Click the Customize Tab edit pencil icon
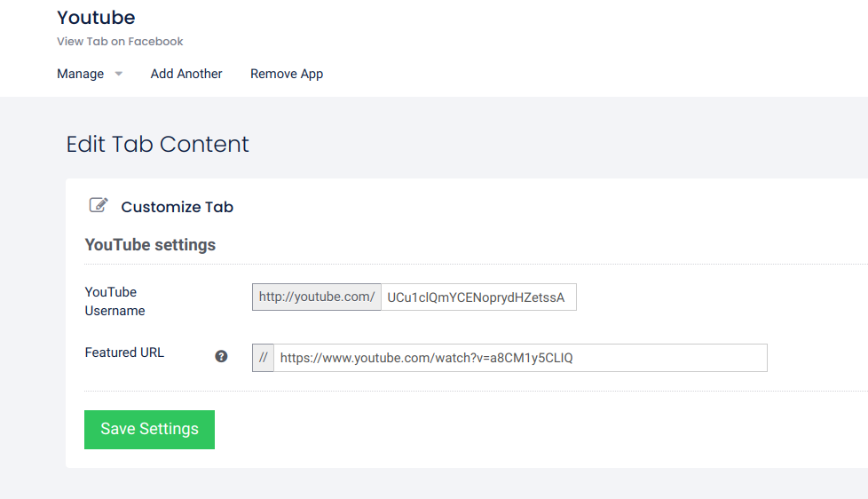This screenshot has height=499, width=868. tap(99, 206)
